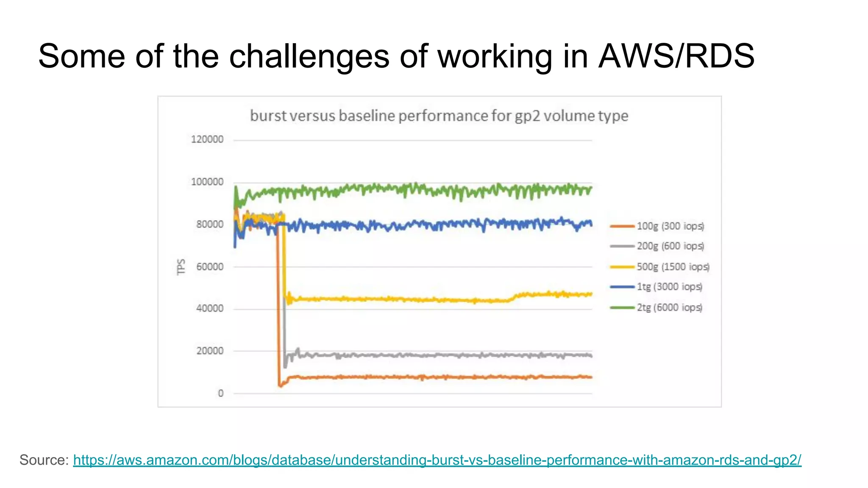The height and width of the screenshot is (488, 868).
Task: Click the '40000' y-axis value
Action: point(209,308)
